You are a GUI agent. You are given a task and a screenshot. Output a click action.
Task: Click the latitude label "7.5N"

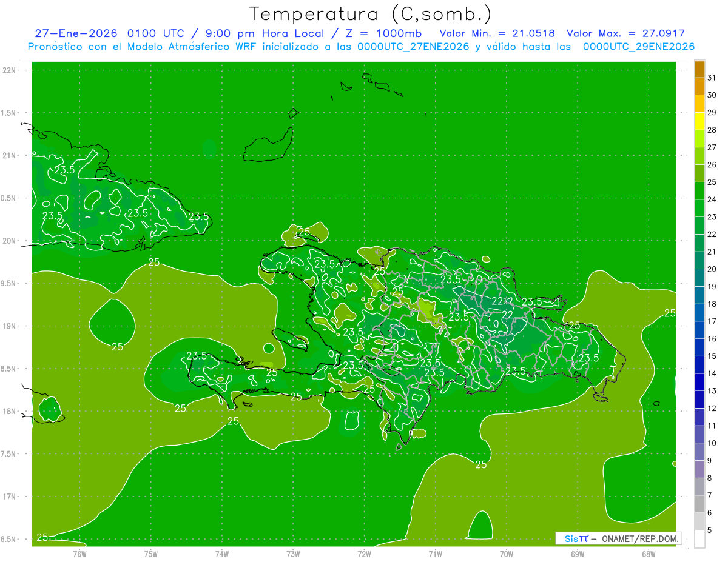10,453
